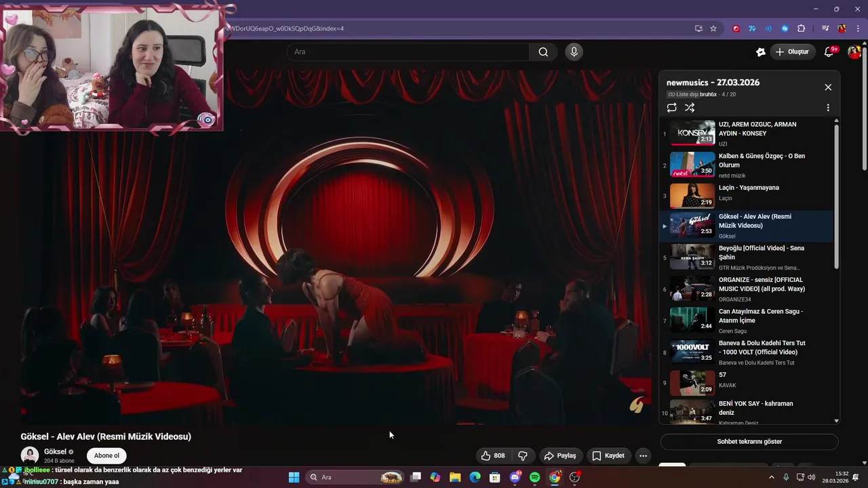
Task: Bookmark the page with the star icon
Action: coord(713,28)
